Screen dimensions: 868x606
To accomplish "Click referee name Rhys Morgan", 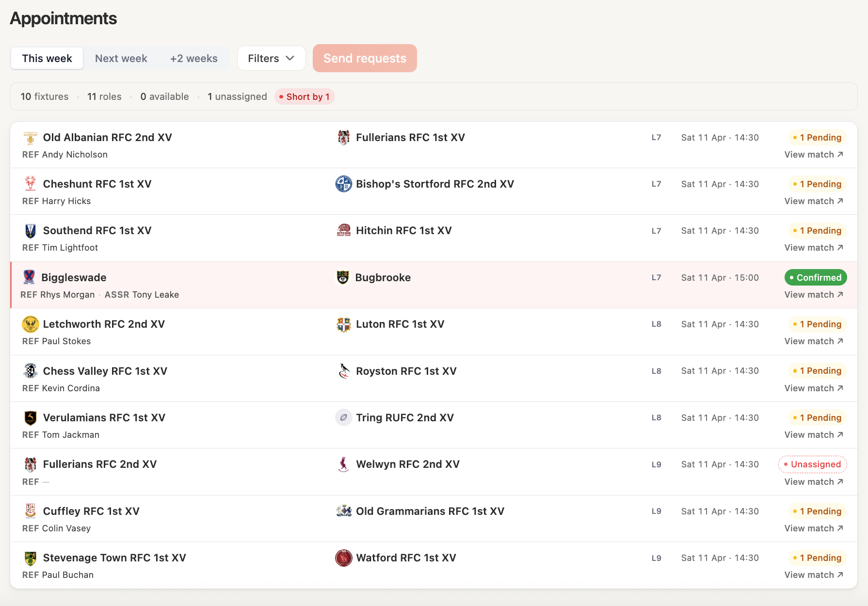I will pos(67,295).
